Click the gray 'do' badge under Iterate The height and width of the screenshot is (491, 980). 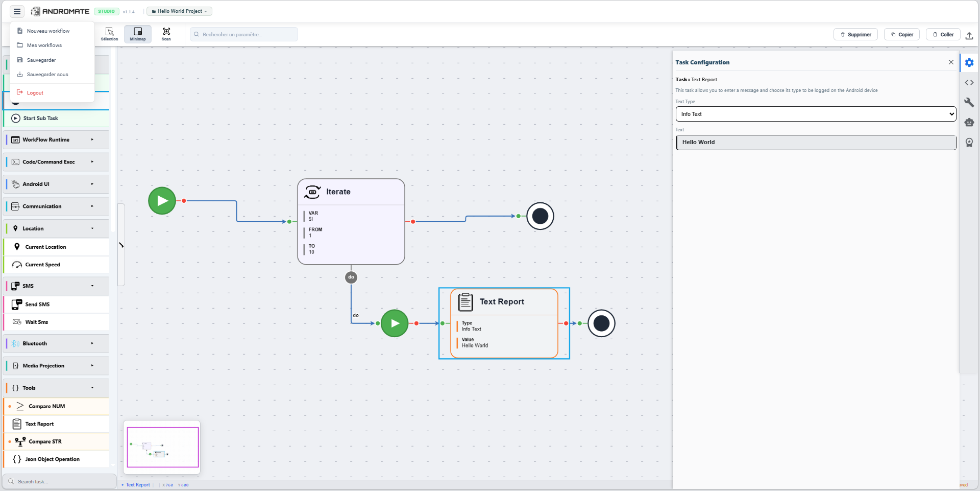pyautogui.click(x=351, y=277)
